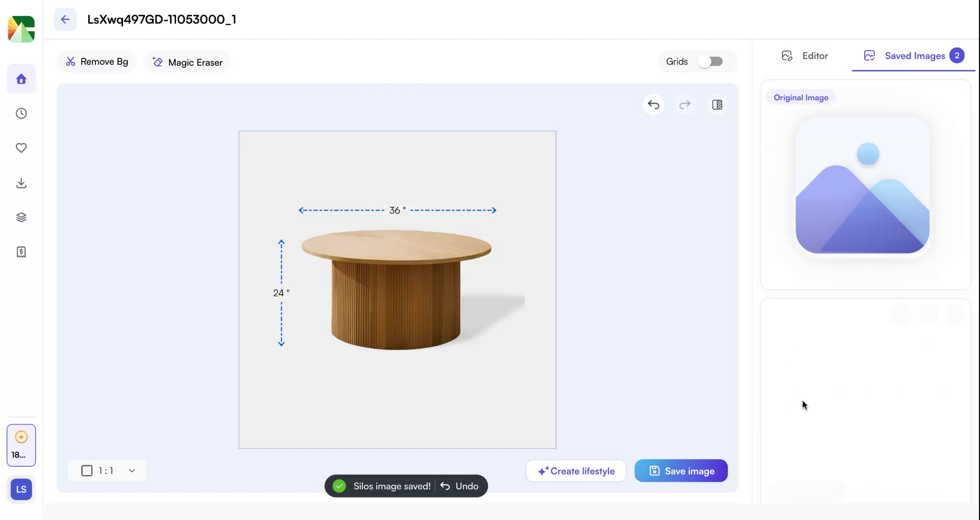Open the Favorites heart in the sidebar
Image resolution: width=980 pixels, height=520 pixels.
pyautogui.click(x=21, y=148)
